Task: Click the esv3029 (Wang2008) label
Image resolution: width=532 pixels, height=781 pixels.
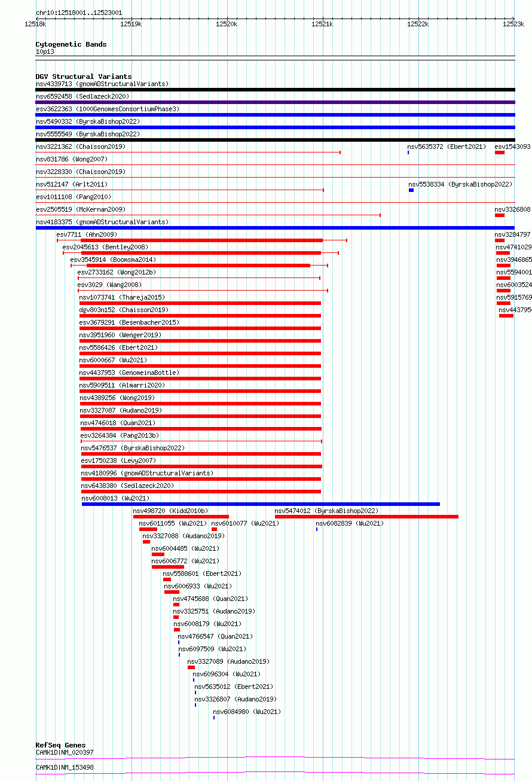Action: (x=109, y=285)
